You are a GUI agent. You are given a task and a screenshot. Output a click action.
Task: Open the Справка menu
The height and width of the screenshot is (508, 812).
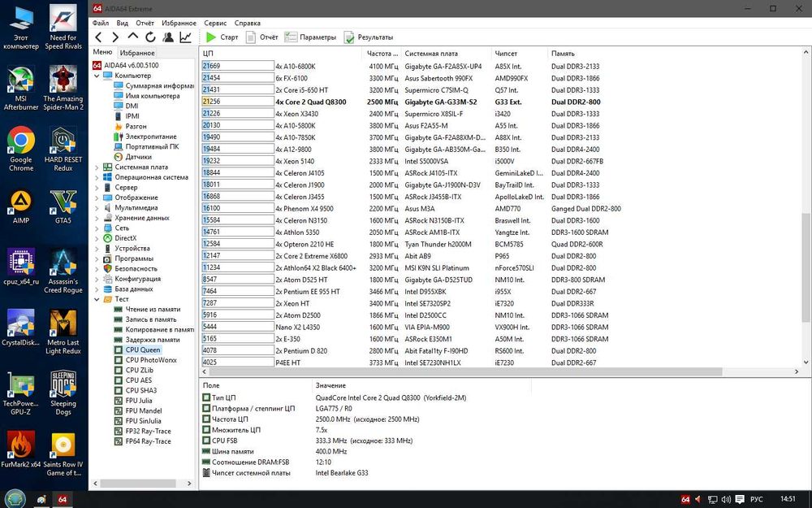(247, 23)
